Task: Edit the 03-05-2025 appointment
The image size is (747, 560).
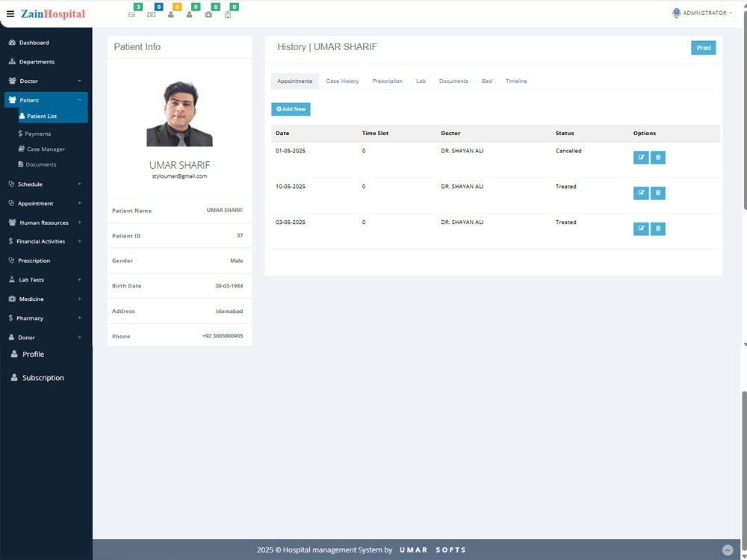Action: coord(641,228)
